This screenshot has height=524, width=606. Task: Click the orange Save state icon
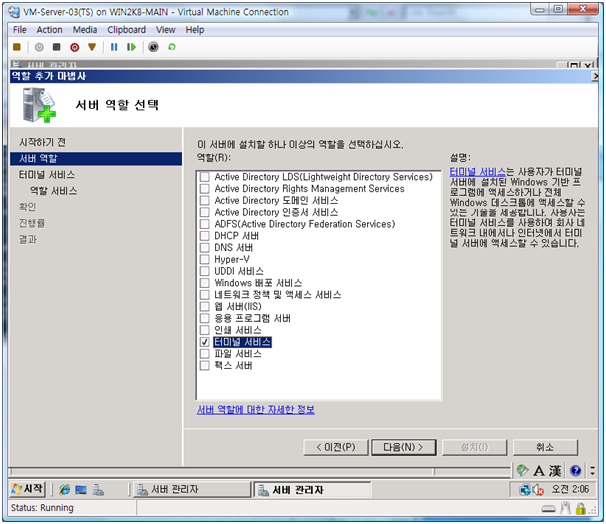(x=92, y=47)
